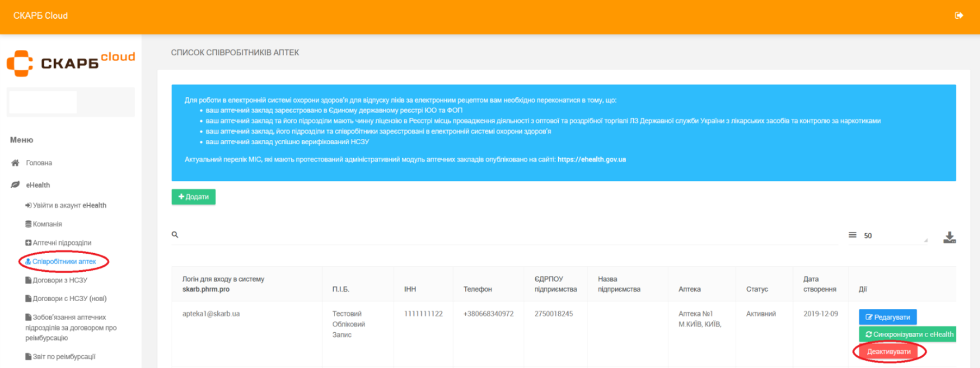Click Синхронізувати с eHealth button
Screen dimensions: 980x368
[907, 334]
